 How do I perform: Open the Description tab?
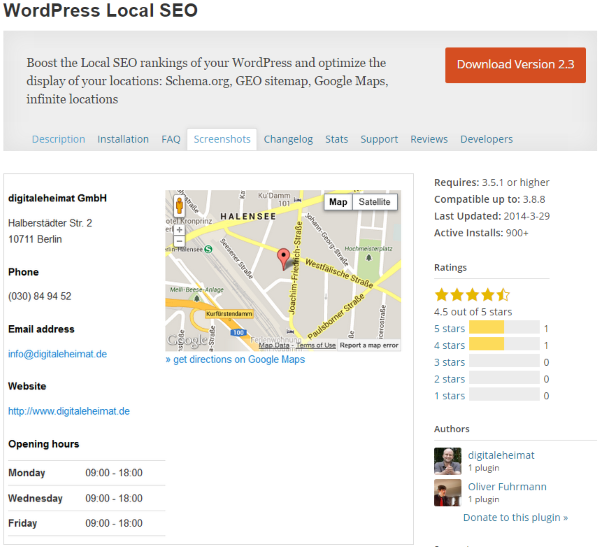pyautogui.click(x=59, y=139)
